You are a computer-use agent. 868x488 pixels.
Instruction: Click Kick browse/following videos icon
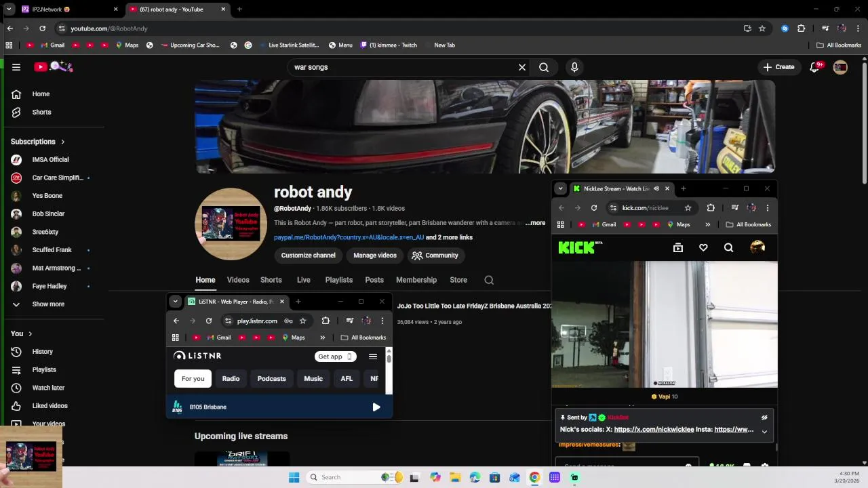[678, 247]
